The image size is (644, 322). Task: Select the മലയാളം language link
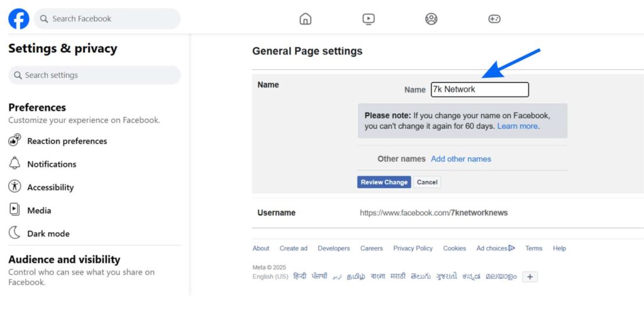point(501,277)
